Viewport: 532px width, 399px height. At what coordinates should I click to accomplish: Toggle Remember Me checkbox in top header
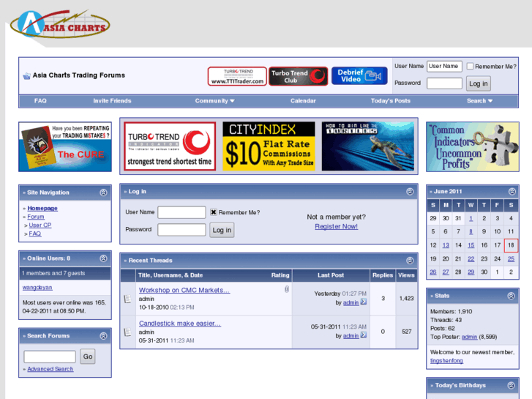pos(470,66)
